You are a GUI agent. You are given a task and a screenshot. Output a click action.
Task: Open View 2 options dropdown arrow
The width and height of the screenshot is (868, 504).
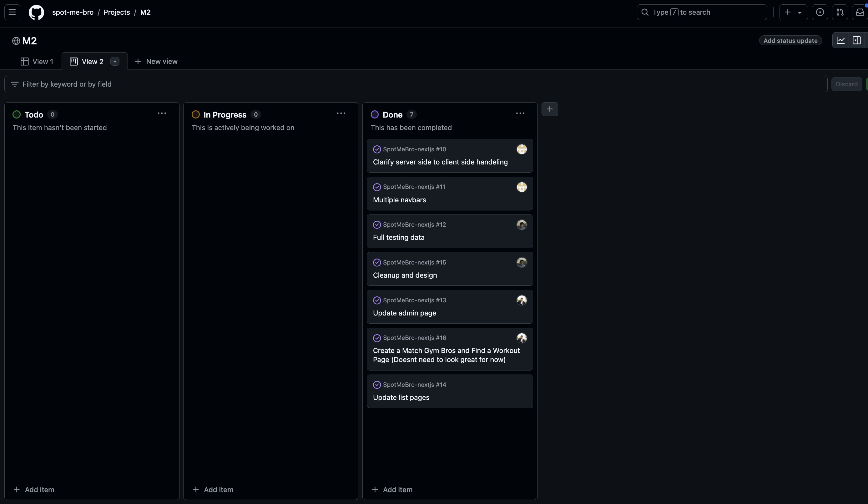click(115, 62)
